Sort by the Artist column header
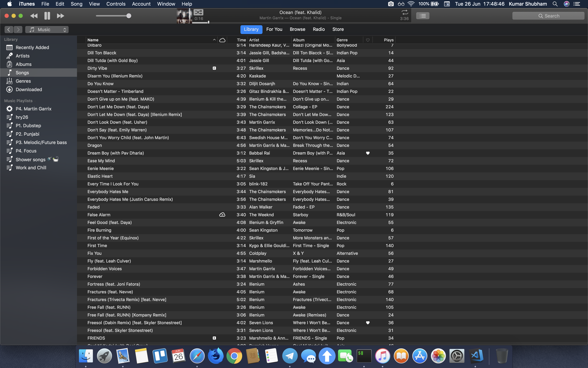 pos(269,40)
